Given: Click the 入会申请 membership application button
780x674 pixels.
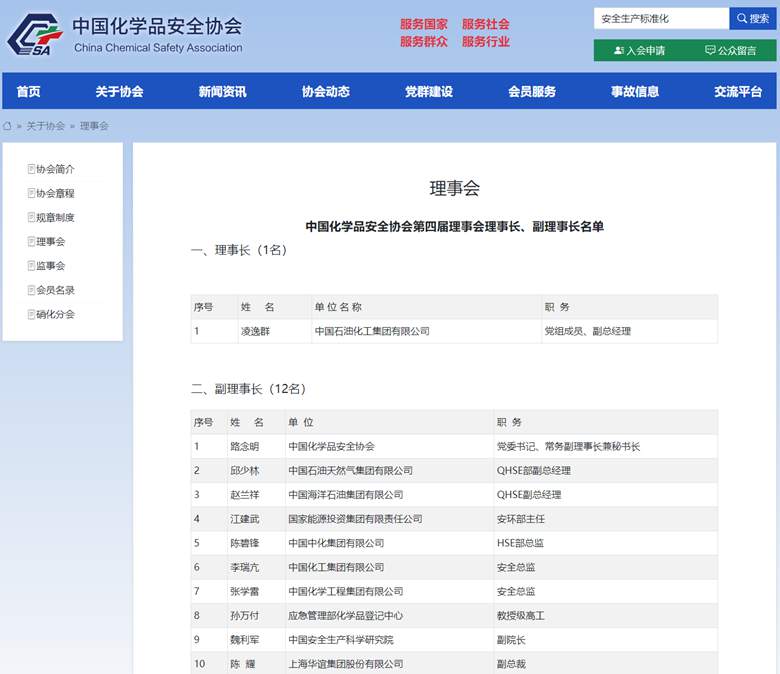Looking at the screenshot, I should pyautogui.click(x=639, y=50).
